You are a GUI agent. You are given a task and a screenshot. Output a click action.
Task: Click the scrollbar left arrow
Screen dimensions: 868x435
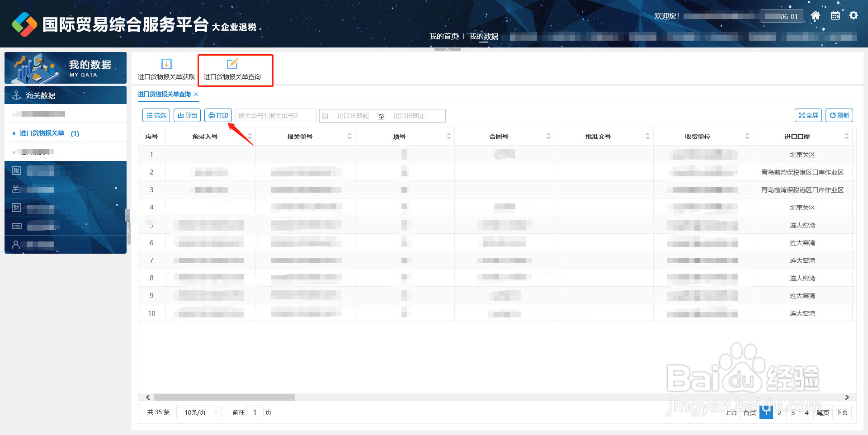tap(148, 397)
